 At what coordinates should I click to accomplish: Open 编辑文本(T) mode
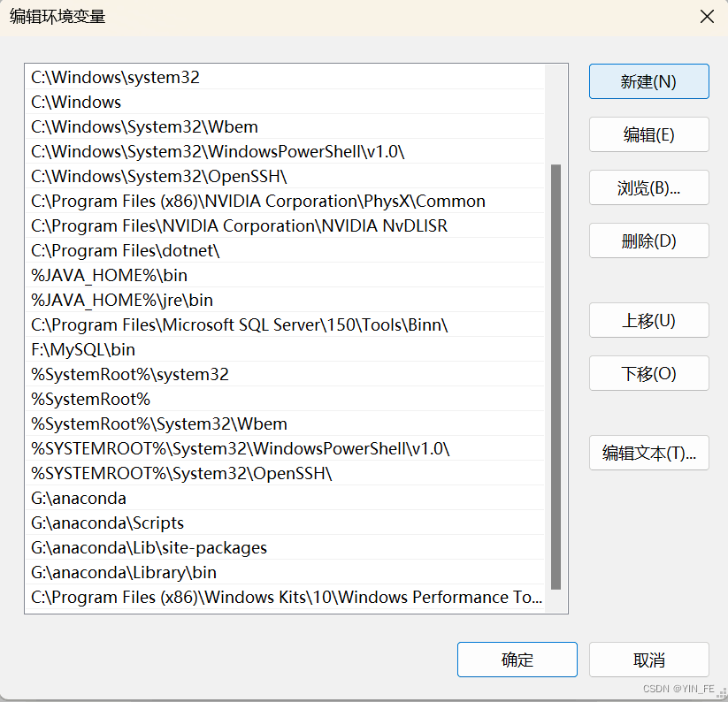pyautogui.click(x=648, y=453)
